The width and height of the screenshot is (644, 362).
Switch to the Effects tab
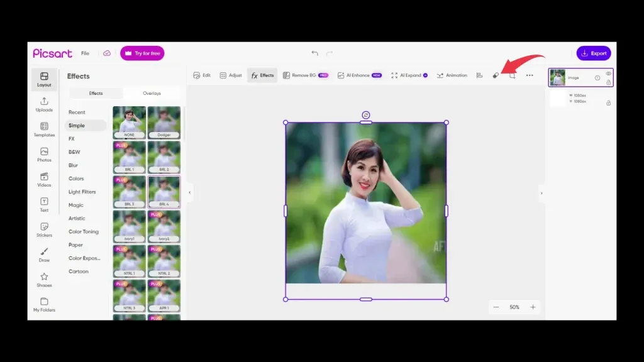pos(96,93)
